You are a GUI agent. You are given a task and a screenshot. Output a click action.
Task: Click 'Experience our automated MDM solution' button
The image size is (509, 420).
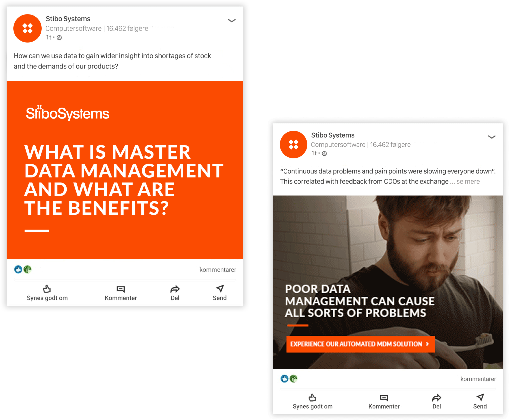click(x=361, y=344)
